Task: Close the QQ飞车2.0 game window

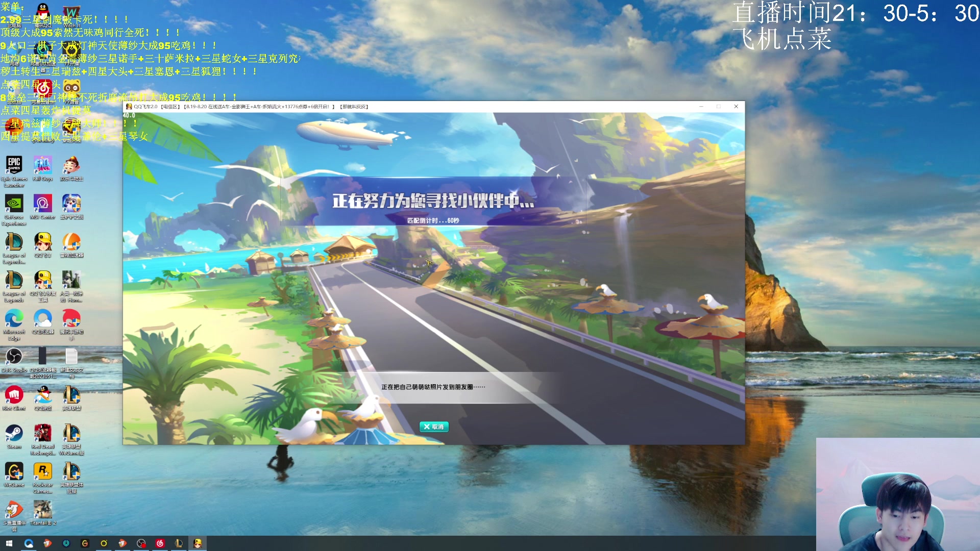Action: 736,107
